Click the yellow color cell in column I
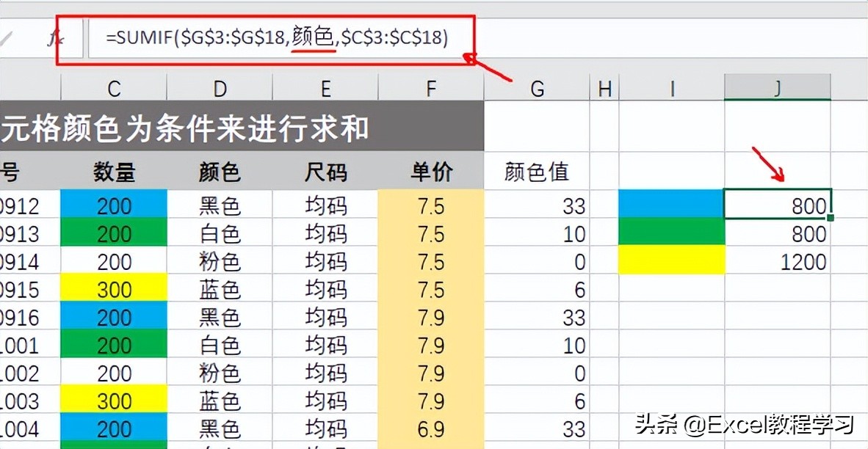 click(x=671, y=259)
